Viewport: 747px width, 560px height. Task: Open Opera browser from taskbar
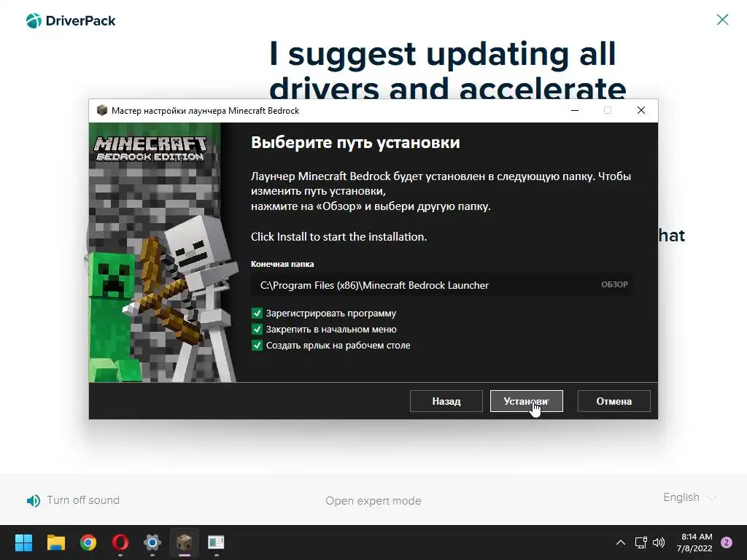click(120, 542)
